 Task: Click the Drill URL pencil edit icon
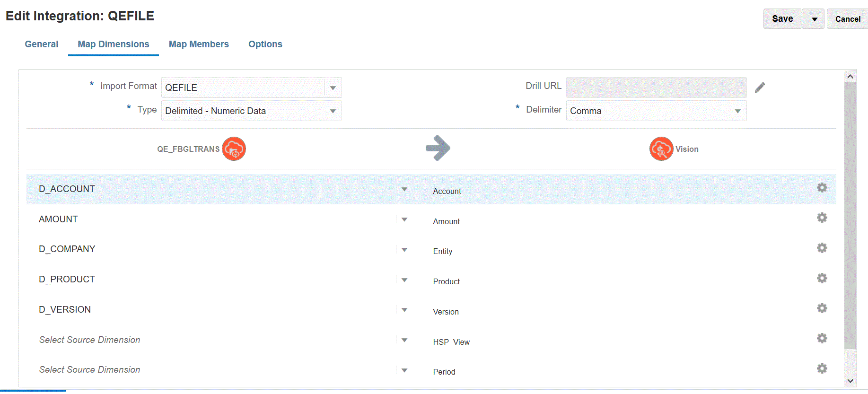point(760,88)
